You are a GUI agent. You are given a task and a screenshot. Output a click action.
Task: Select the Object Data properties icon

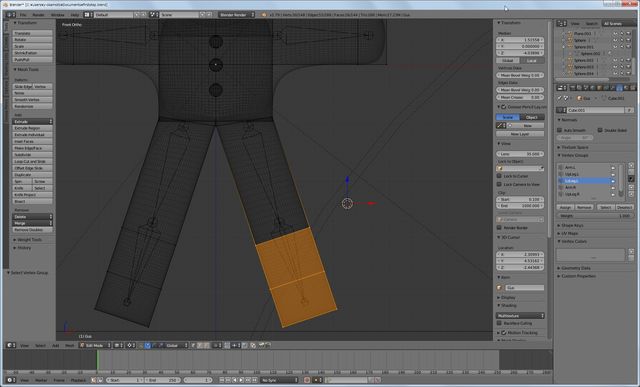tap(619, 88)
